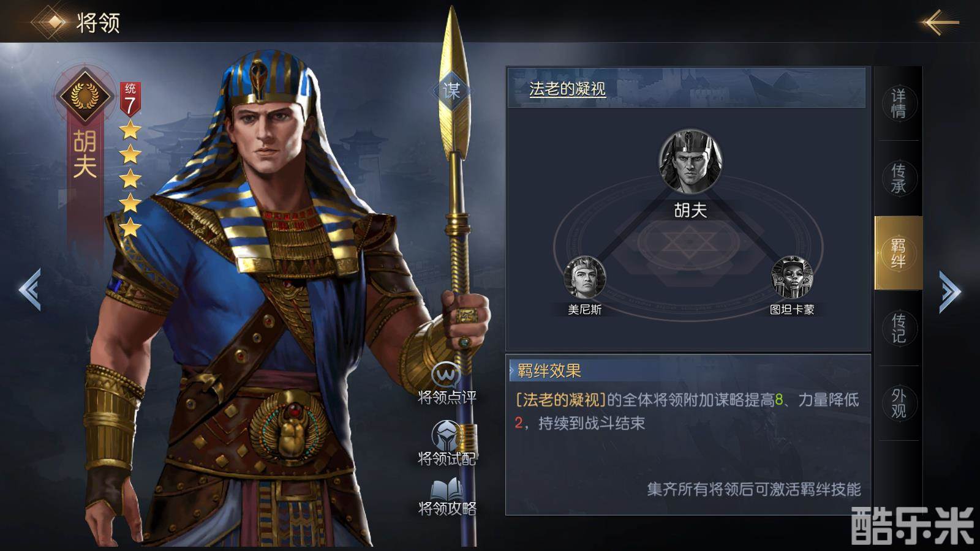Tap the 统 7 command badge
Screen dimensions: 980x551
(x=130, y=99)
